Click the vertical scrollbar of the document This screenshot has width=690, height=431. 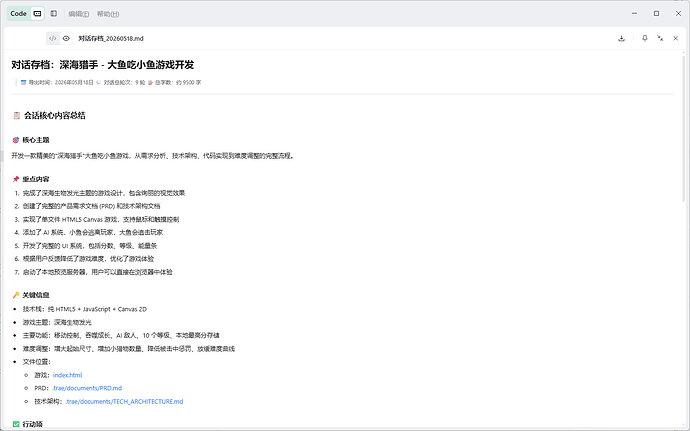pos(683,130)
